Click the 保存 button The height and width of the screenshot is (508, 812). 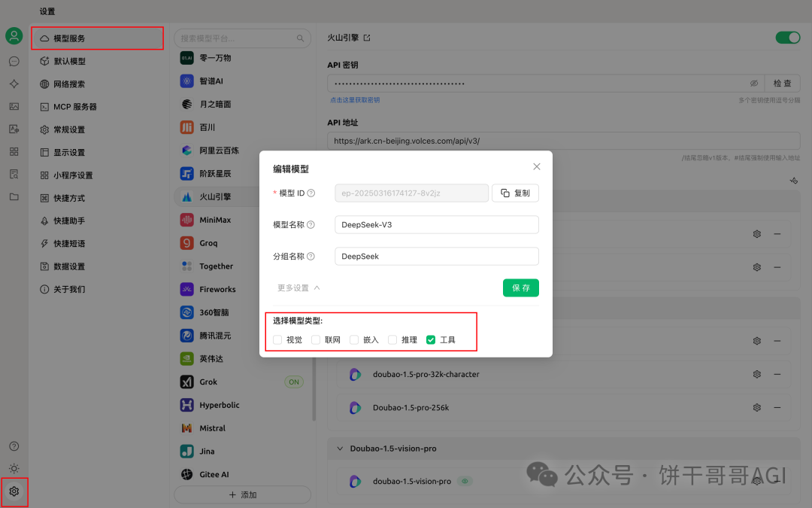521,287
